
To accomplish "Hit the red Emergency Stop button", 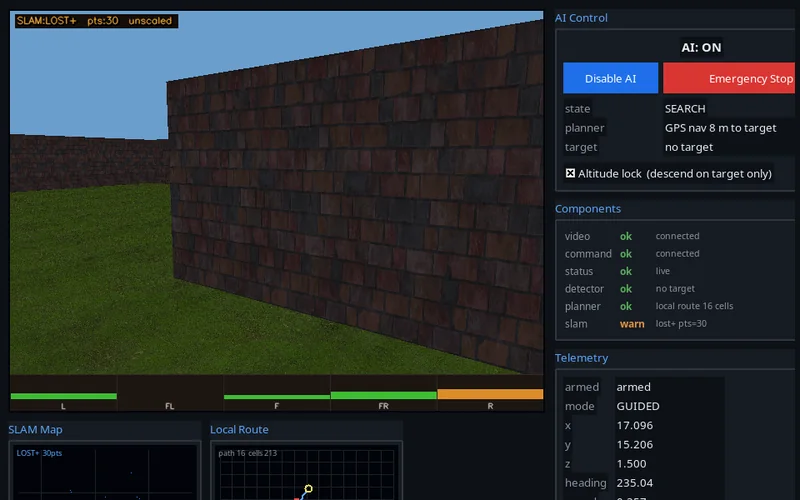I will click(731, 78).
